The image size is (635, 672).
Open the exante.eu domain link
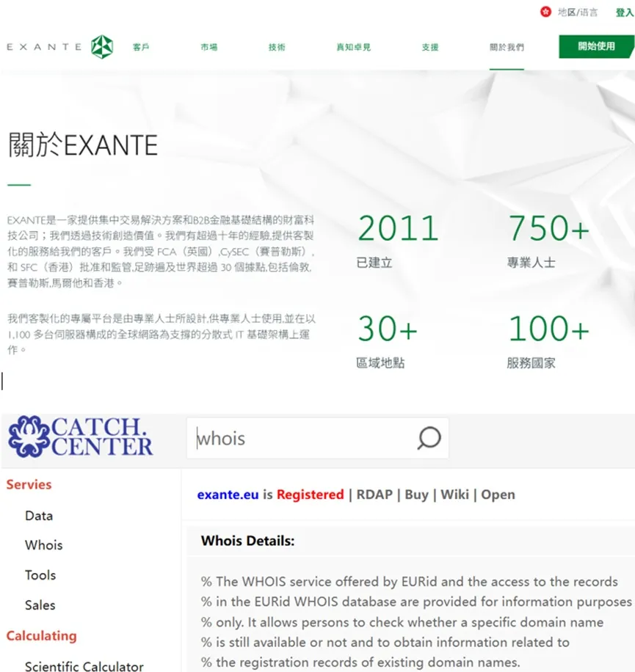228,494
